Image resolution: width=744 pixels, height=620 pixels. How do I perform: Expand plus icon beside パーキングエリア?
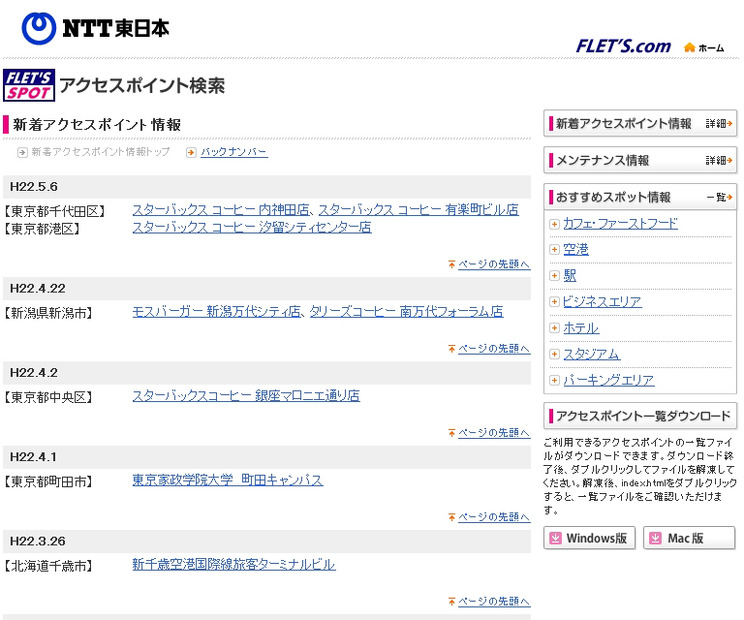[x=554, y=380]
